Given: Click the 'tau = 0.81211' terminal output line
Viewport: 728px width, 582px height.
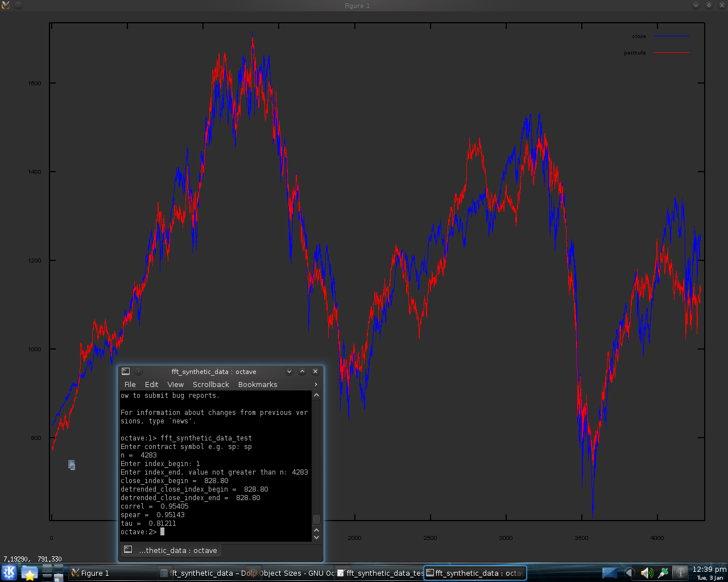Looking at the screenshot, I should 148,523.
